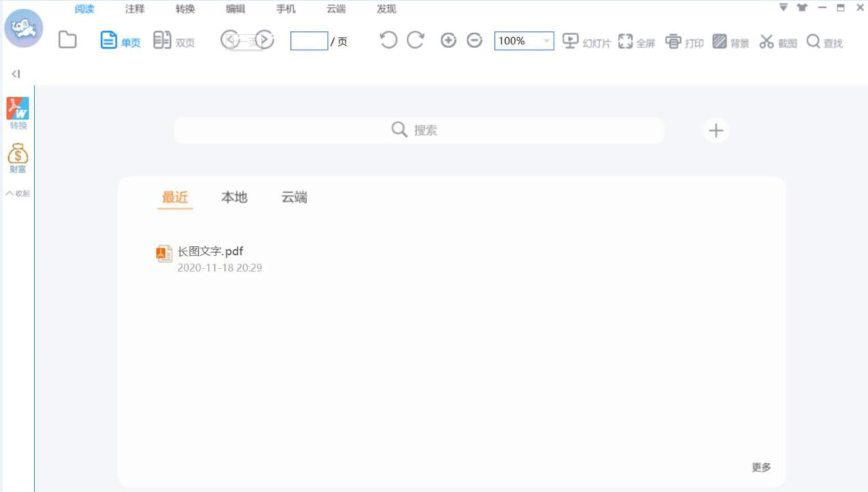Viewport: 868px width, 492px height.
Task: Select the 本地 local files tab
Action: pyautogui.click(x=235, y=197)
